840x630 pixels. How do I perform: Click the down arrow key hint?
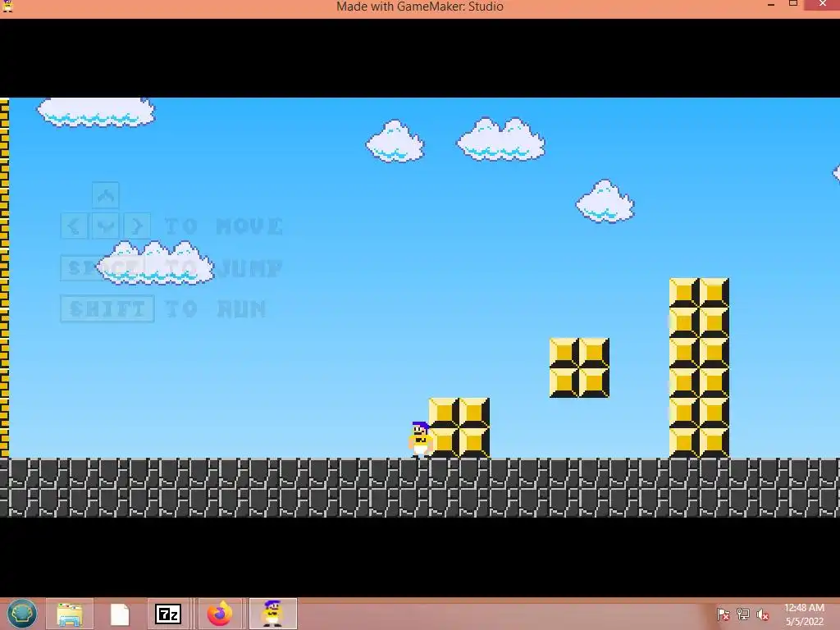(x=106, y=226)
